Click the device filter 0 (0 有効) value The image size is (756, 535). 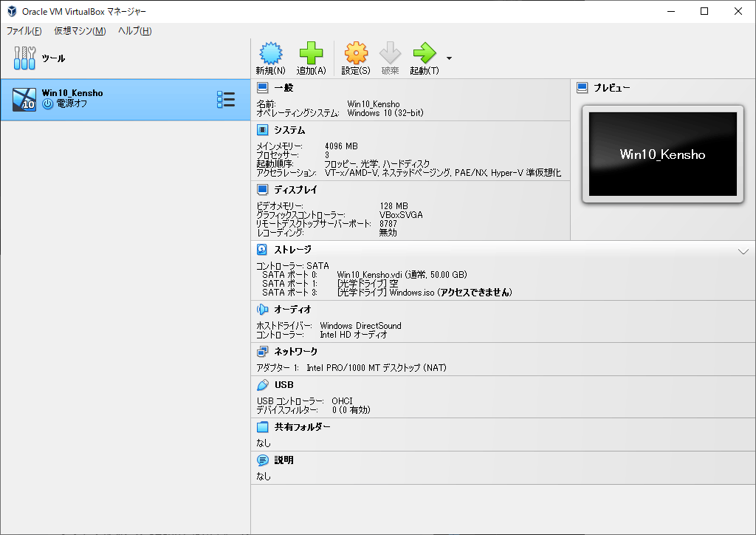point(351,410)
